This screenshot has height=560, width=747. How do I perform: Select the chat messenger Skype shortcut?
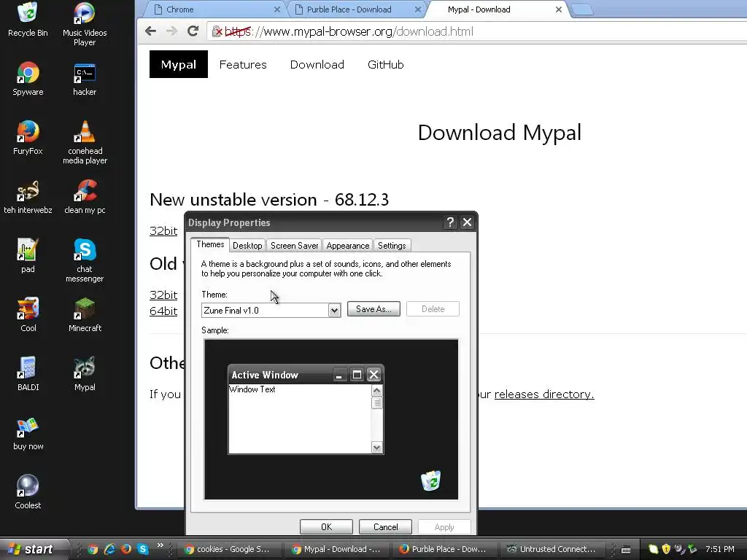pos(85,260)
